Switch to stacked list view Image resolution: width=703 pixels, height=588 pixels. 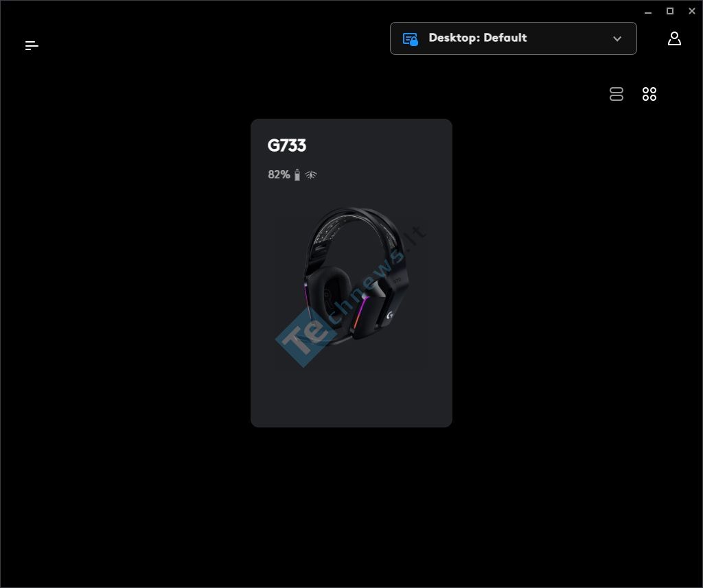616,94
